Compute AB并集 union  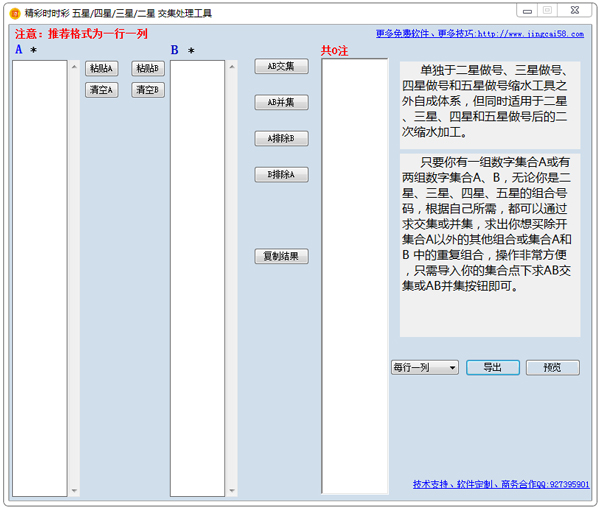(x=281, y=102)
